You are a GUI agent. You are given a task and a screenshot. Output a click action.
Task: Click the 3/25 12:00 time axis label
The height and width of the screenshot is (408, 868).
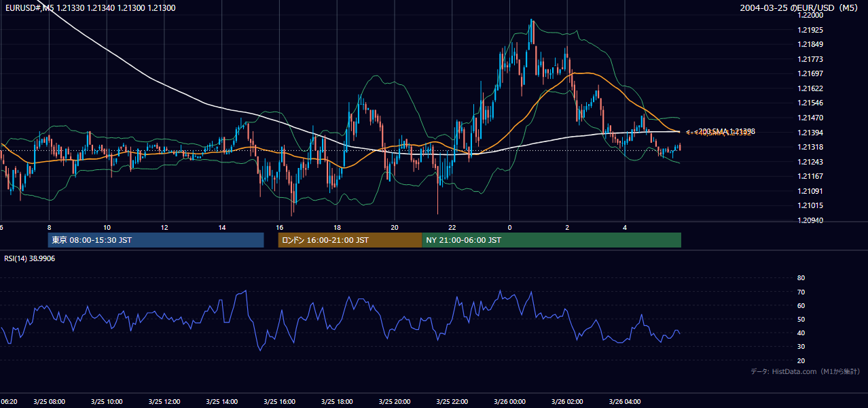[164, 401]
